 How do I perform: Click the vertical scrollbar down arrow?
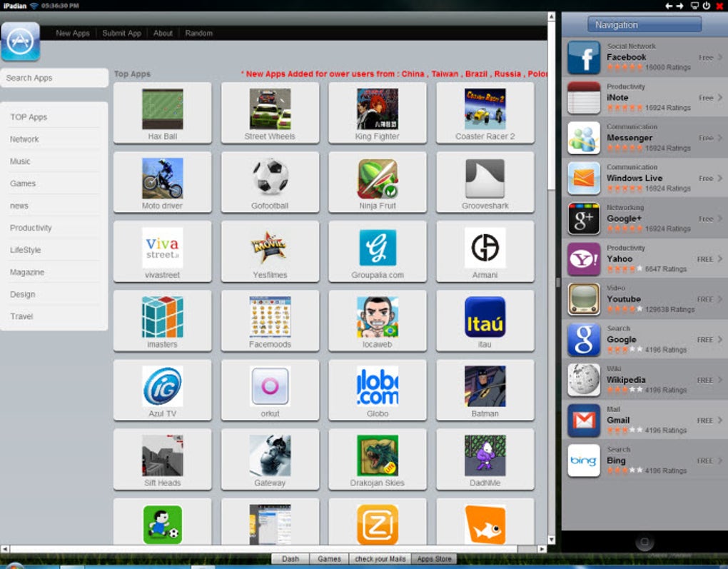click(552, 540)
